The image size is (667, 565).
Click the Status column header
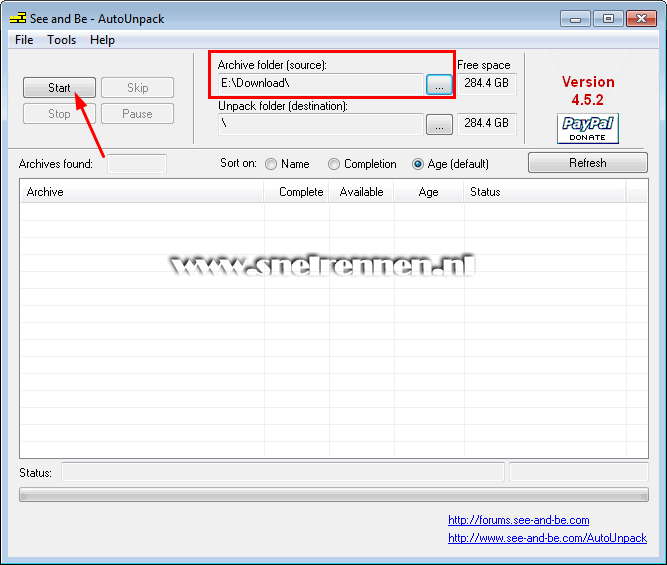click(545, 192)
